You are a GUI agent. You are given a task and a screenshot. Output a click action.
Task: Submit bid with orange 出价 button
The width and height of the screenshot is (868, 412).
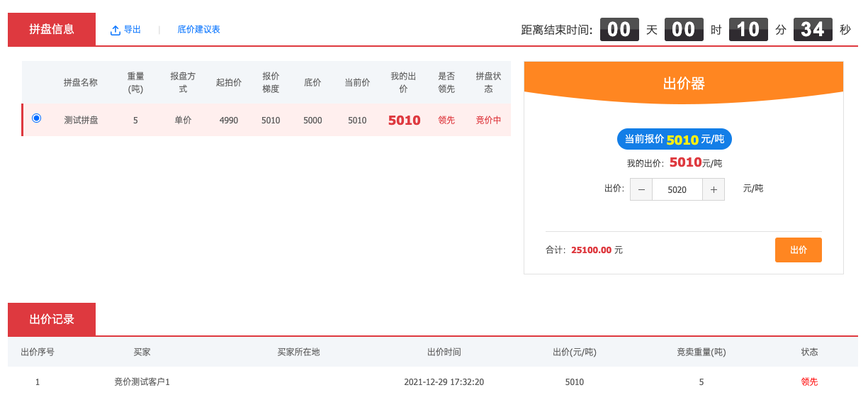(798, 250)
